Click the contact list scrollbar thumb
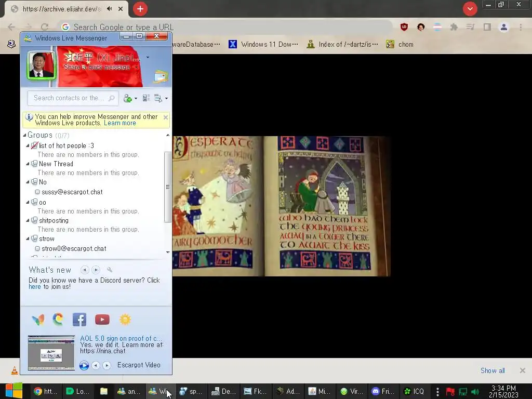The height and width of the screenshot is (399, 532). tap(167, 187)
